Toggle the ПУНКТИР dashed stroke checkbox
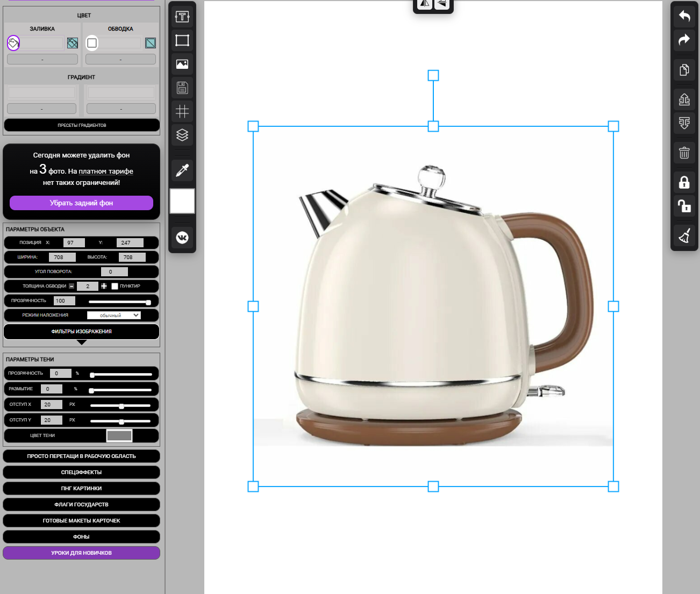The image size is (700, 594). [x=115, y=286]
